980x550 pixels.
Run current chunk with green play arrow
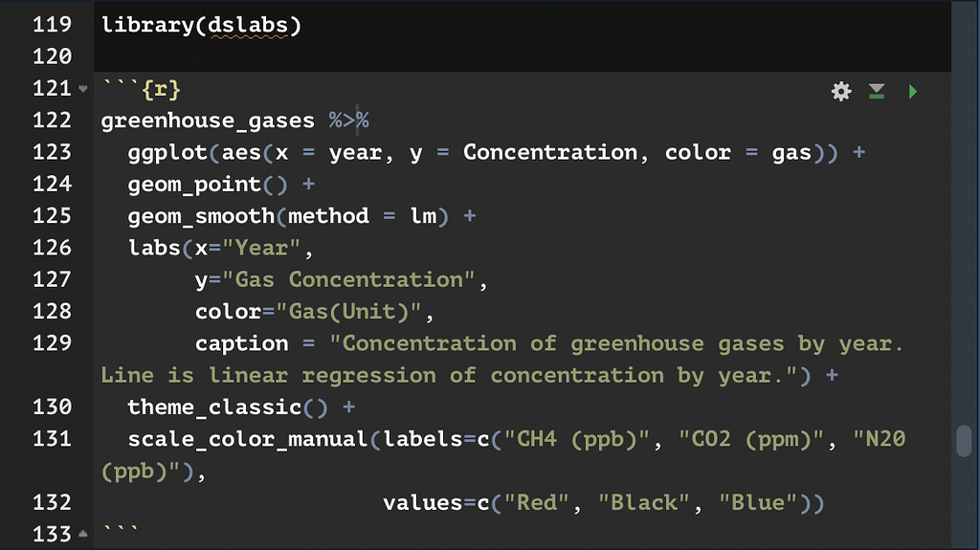click(x=912, y=91)
